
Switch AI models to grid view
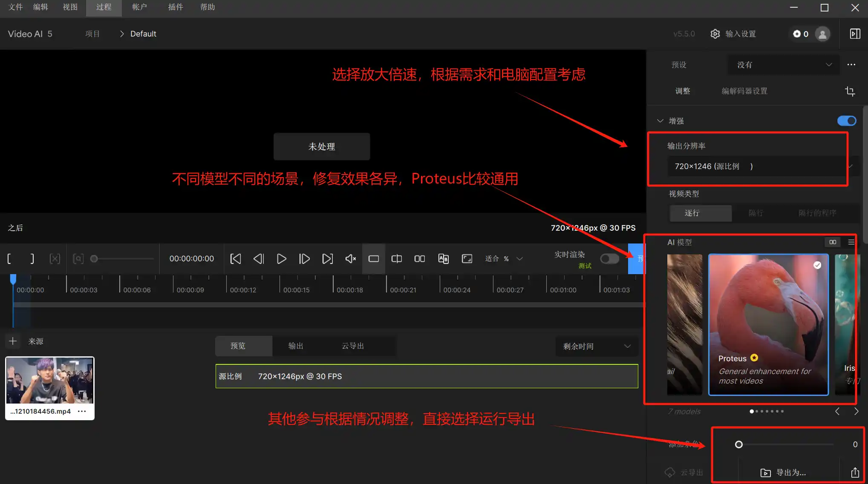833,242
